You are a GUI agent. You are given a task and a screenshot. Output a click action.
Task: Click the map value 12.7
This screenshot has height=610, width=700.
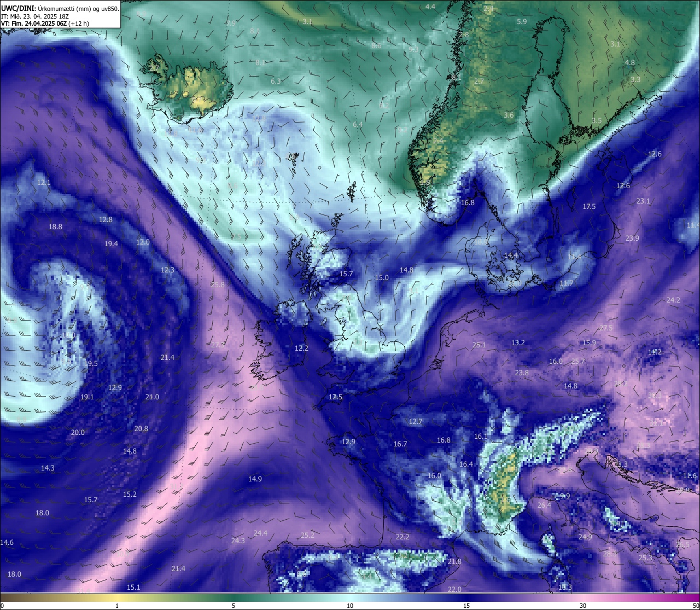coord(416,421)
